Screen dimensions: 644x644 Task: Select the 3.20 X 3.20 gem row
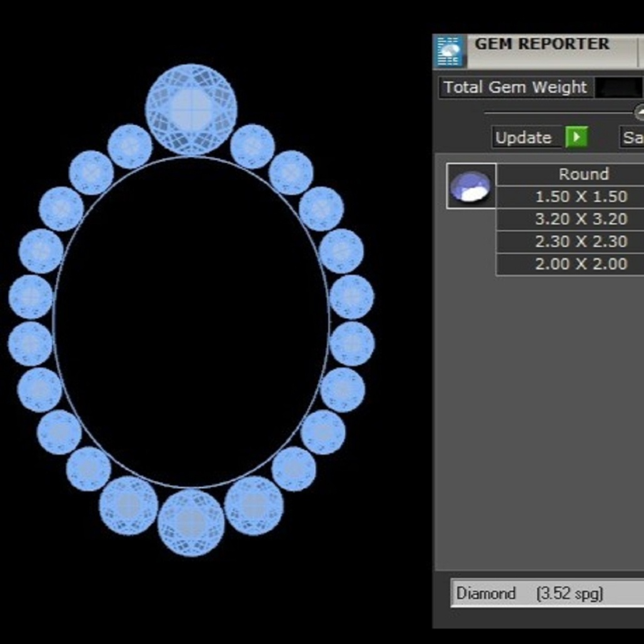tap(581, 219)
